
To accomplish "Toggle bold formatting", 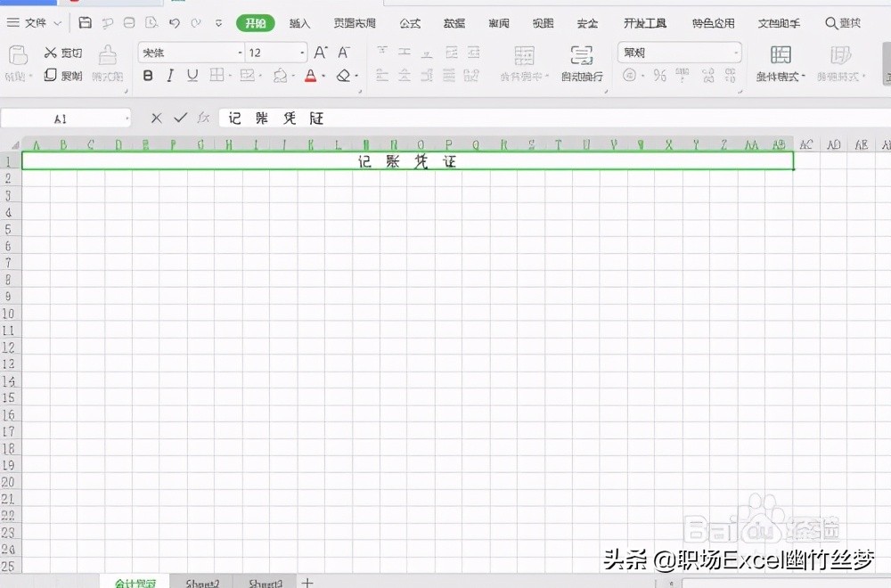I will coord(147,76).
